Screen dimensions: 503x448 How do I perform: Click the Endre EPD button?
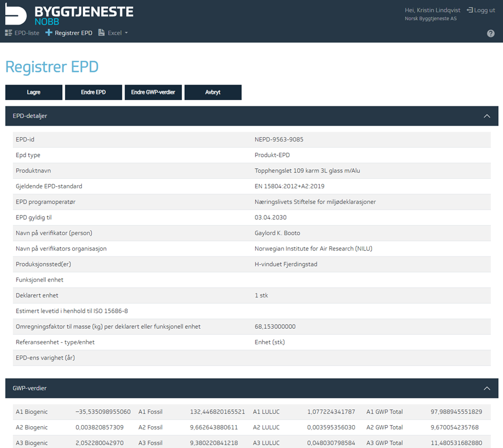coord(93,92)
